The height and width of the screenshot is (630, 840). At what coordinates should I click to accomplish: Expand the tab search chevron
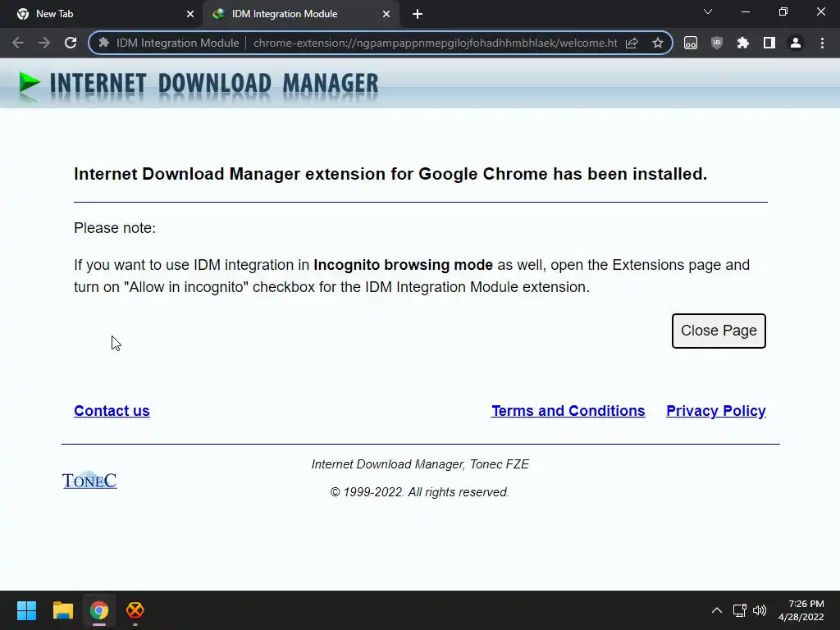(x=708, y=11)
